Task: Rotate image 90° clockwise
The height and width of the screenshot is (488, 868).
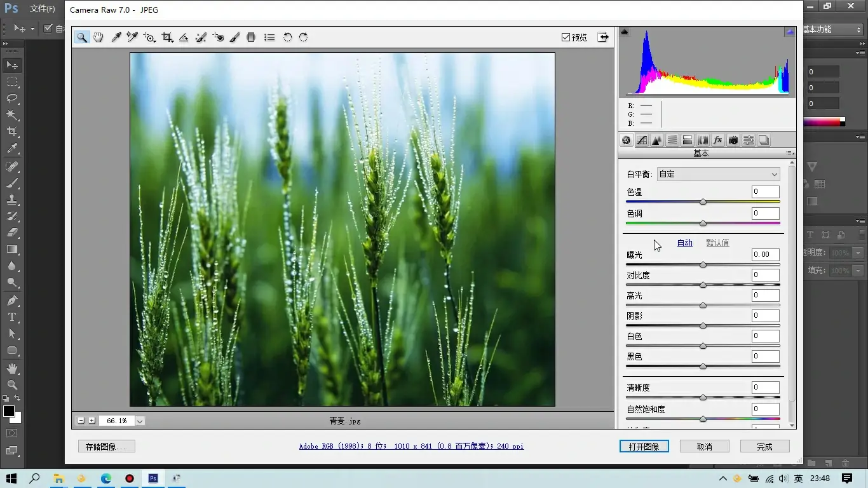Action: 303,37
